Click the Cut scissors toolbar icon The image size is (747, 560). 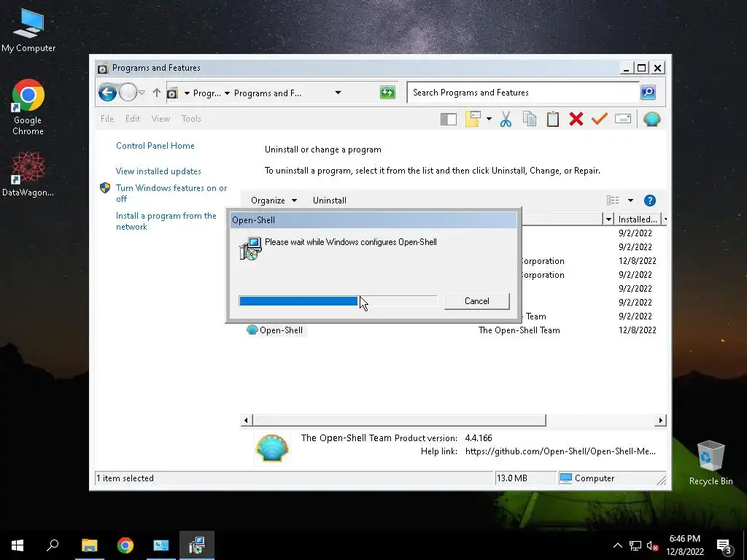506,119
